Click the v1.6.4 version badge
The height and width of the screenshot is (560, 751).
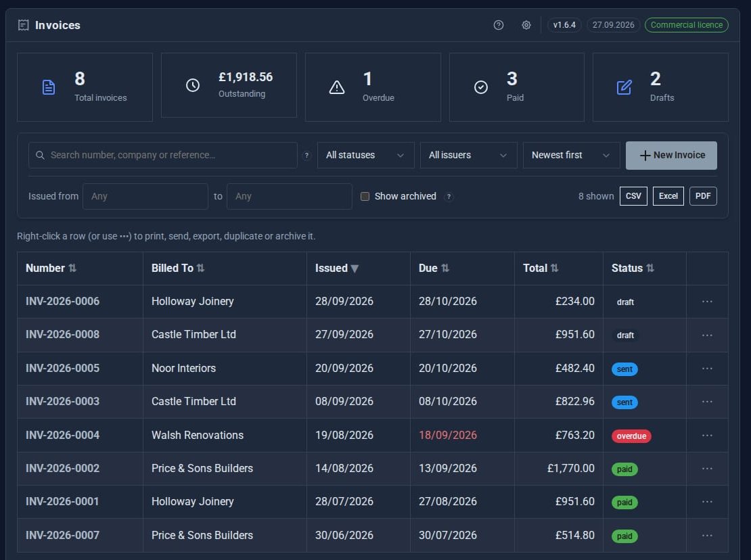point(564,25)
